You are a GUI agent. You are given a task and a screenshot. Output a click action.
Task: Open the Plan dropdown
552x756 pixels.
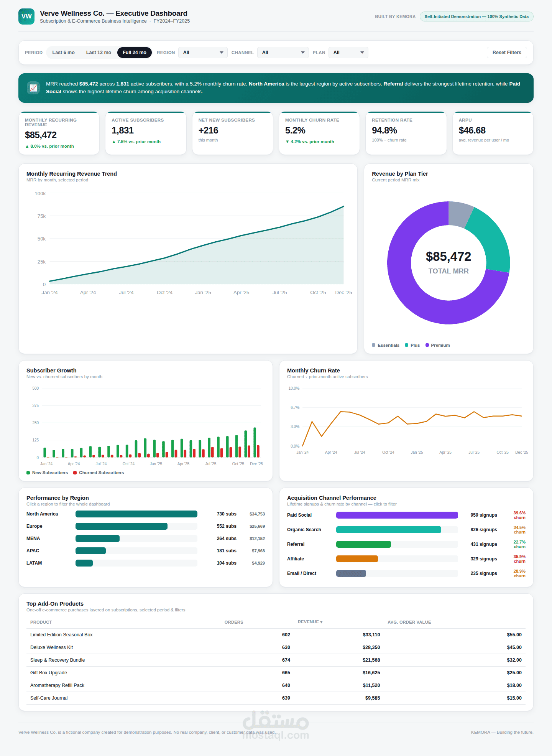[348, 53]
